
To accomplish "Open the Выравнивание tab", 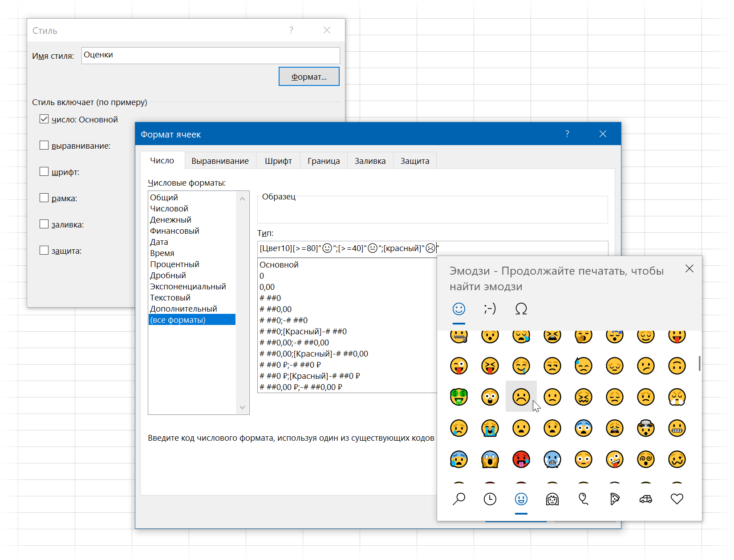I will point(220,161).
